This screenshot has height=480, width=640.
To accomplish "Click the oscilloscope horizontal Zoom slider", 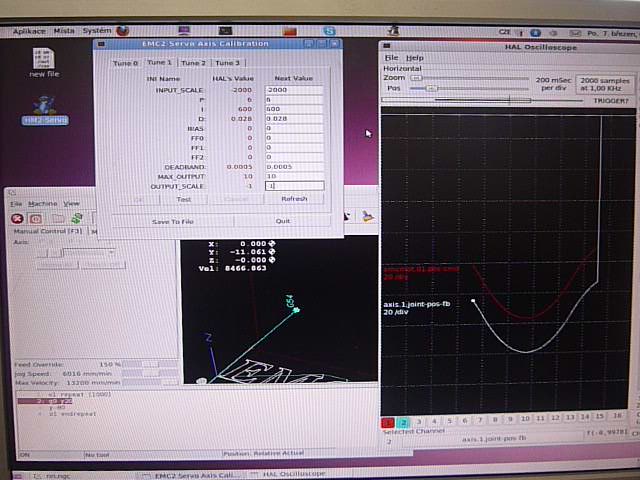I will [x=470, y=77].
